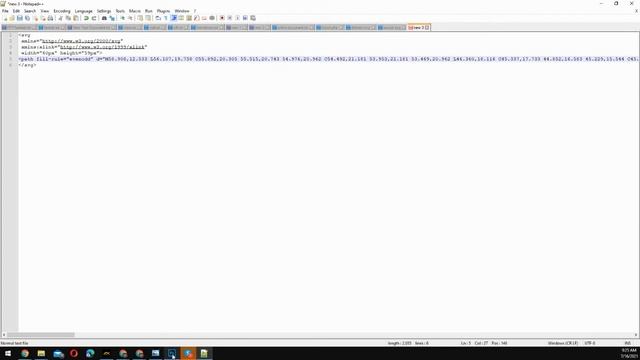640x360 pixels.
Task: Run macro multiple times icon
Action: point(245,18)
